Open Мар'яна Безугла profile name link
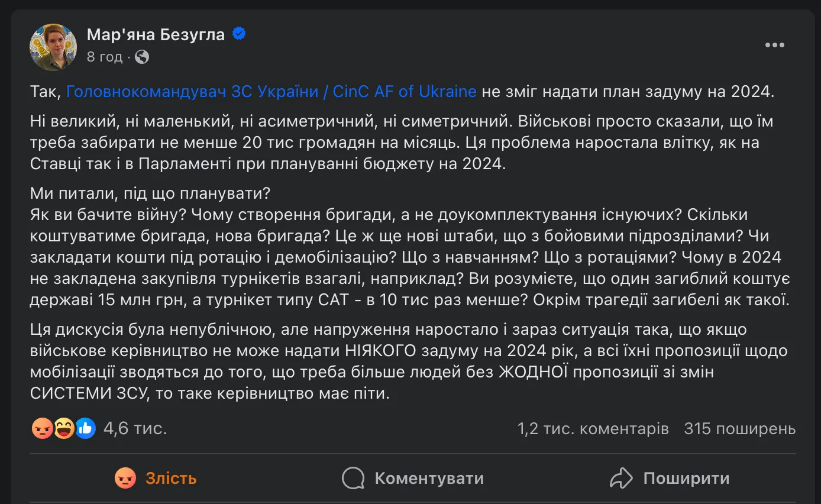This screenshot has height=504, width=821. coord(156,35)
